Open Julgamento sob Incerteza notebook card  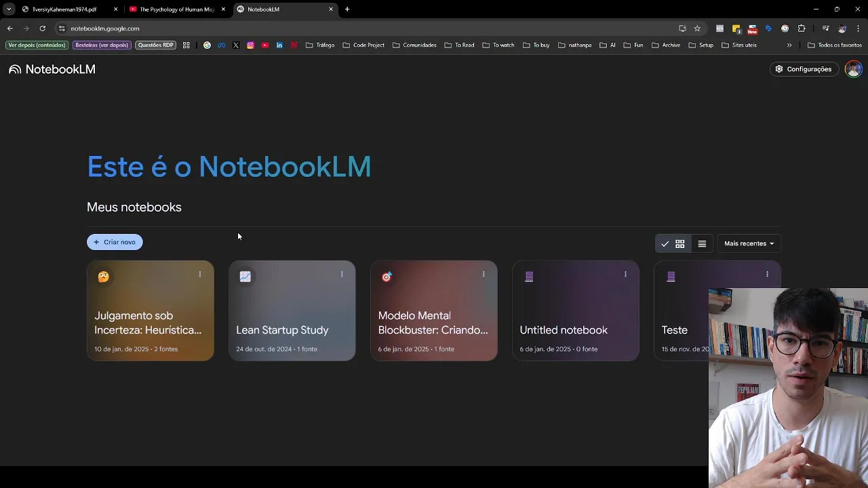pos(150,311)
